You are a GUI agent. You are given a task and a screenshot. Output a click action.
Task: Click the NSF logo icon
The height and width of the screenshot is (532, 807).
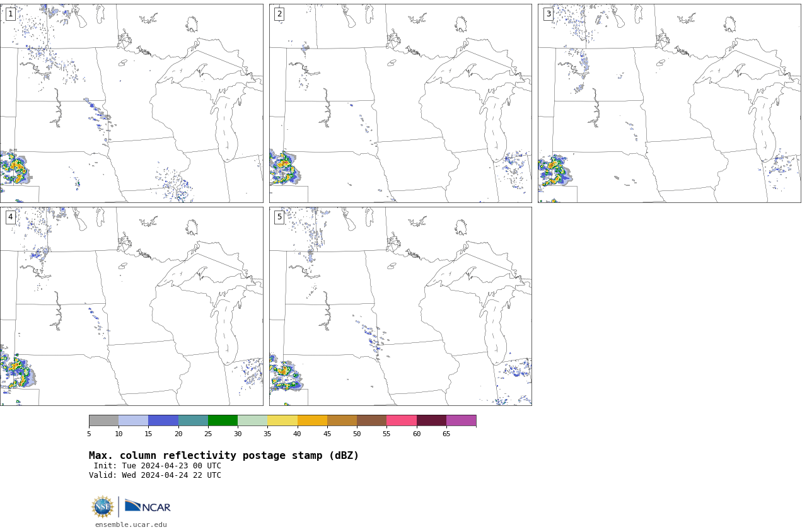coord(103,507)
